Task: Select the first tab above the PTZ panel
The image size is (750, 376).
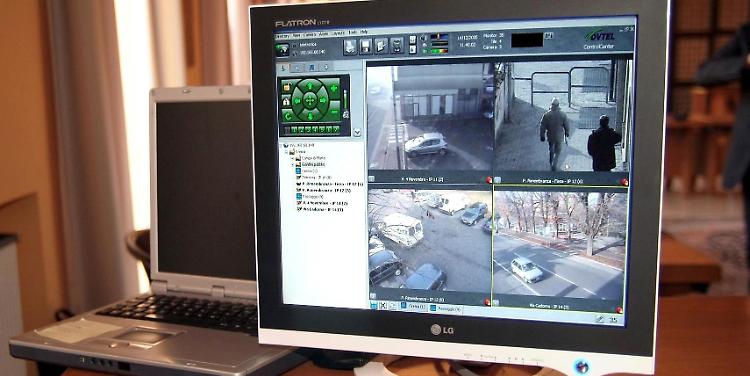Action: (283, 68)
